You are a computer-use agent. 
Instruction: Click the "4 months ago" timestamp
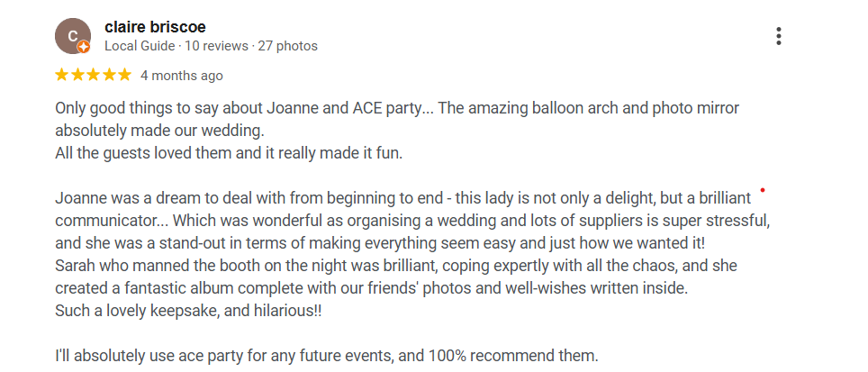(182, 76)
